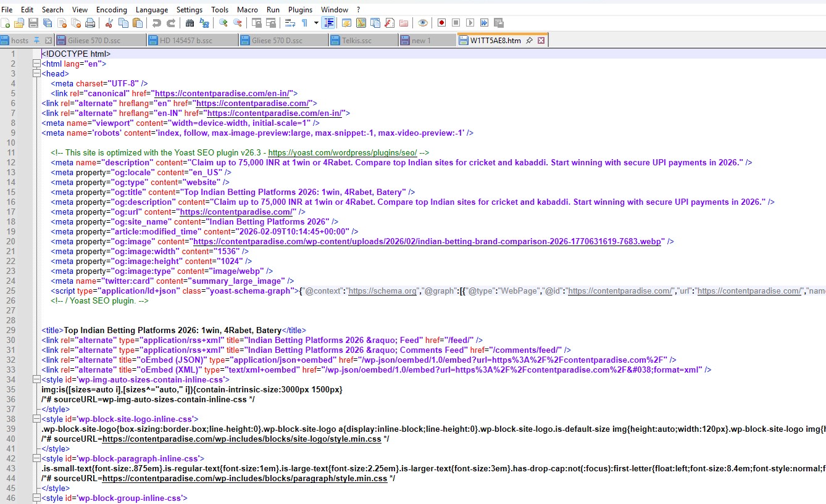Open the Replace dialog icon
826x504 pixels.
click(204, 23)
